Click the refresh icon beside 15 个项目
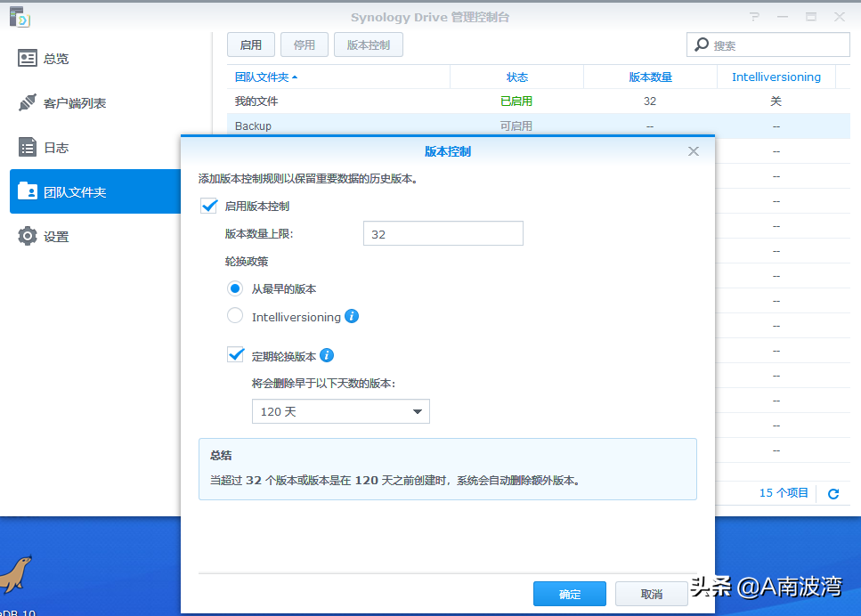 point(833,493)
